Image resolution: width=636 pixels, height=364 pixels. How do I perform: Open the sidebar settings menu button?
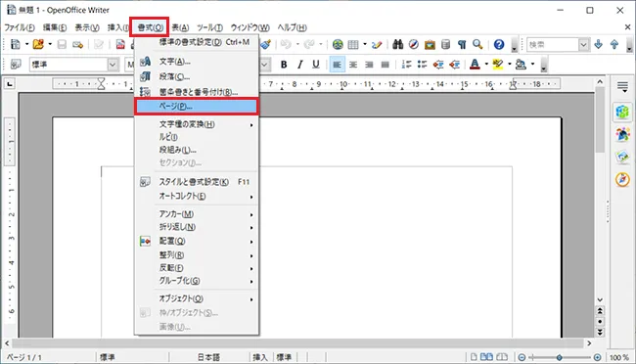(622, 86)
